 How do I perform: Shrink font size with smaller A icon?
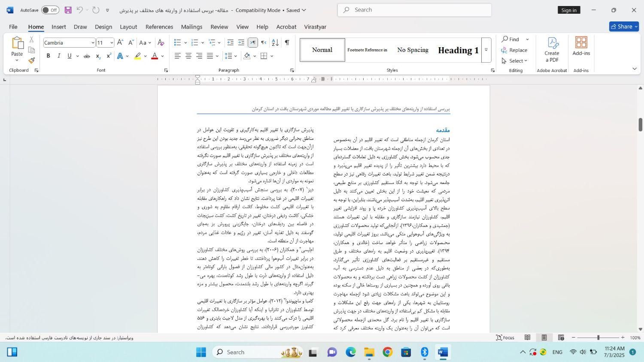131,42
